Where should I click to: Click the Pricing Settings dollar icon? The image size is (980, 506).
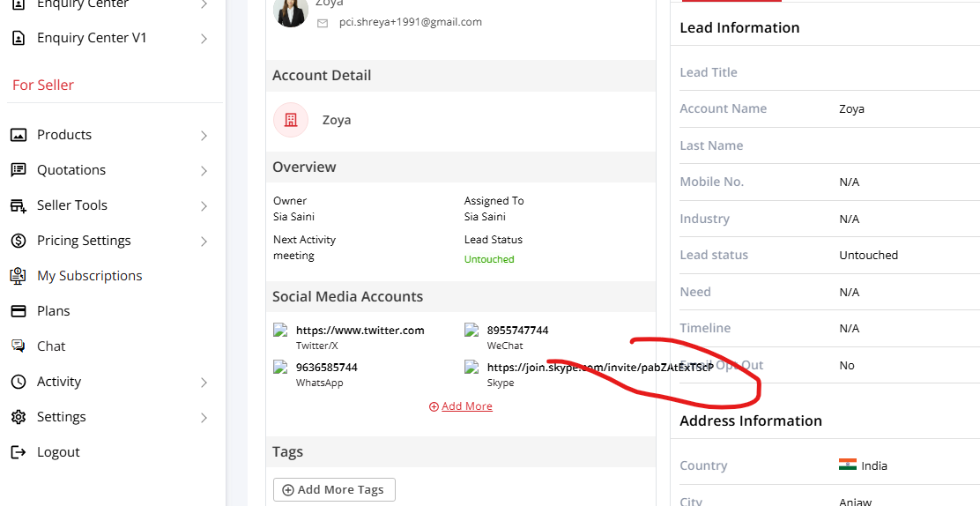19,241
